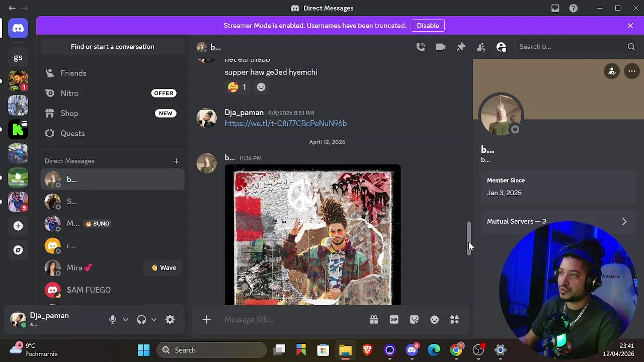Open Brave browser from taskbar
Image resolution: width=644 pixels, height=362 pixels.
click(367, 350)
